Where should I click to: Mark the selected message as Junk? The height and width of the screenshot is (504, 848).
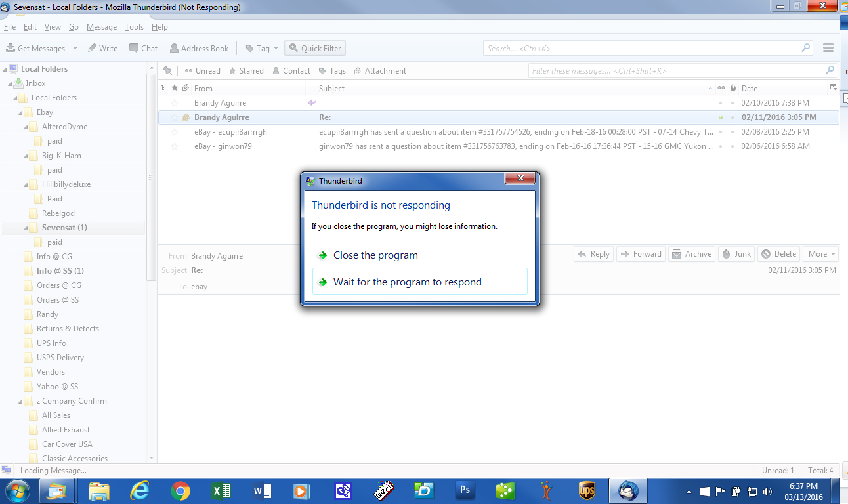[x=736, y=254]
